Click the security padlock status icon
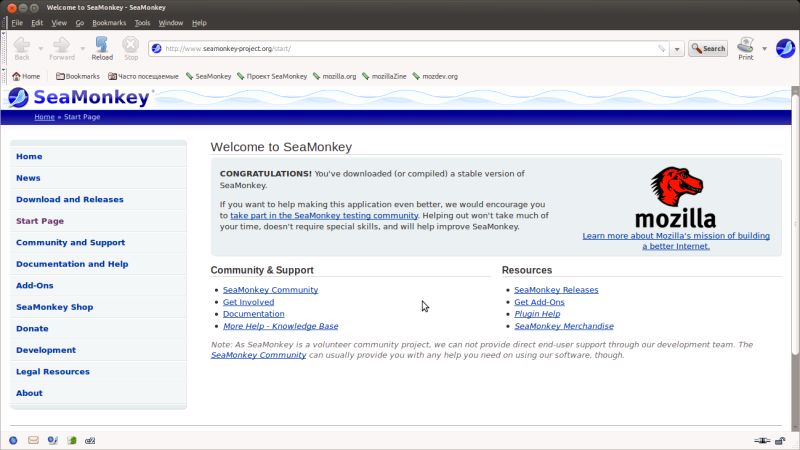This screenshot has height=450, width=800. click(x=780, y=440)
